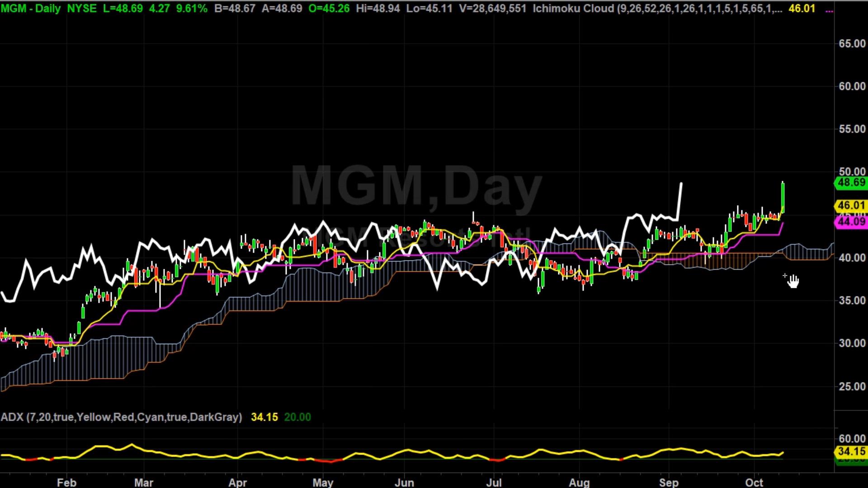The height and width of the screenshot is (488, 868).
Task: Click the Jul label on time axis
Action: coord(494,483)
